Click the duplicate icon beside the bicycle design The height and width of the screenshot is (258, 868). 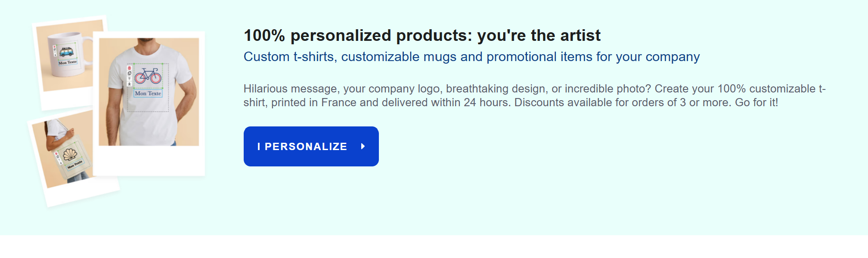(x=129, y=73)
